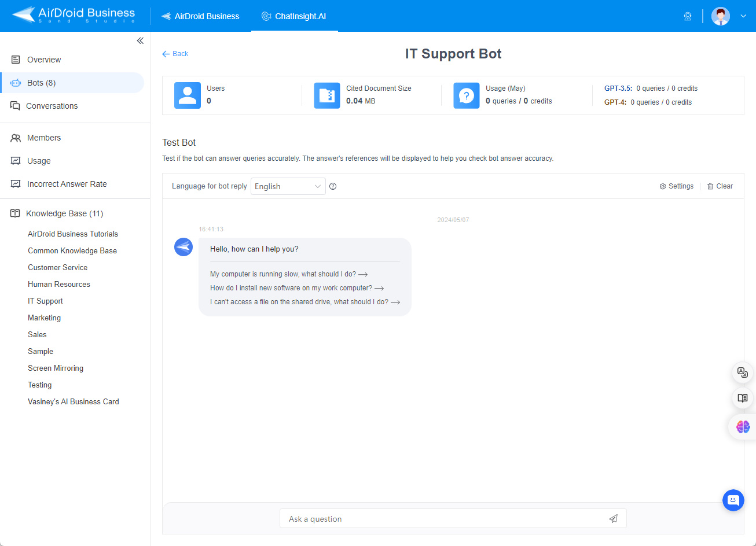756x546 pixels.
Task: Select Customer Service knowledge base
Action: tap(58, 267)
